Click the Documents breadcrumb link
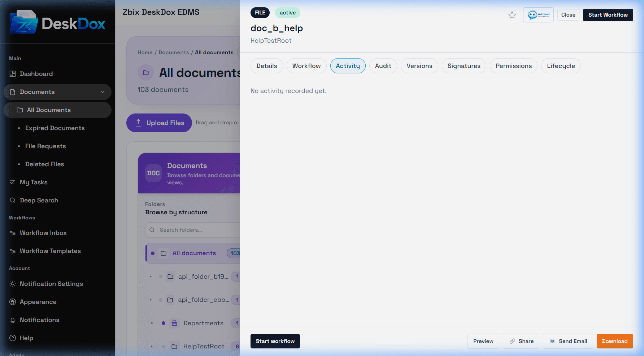 coord(174,52)
